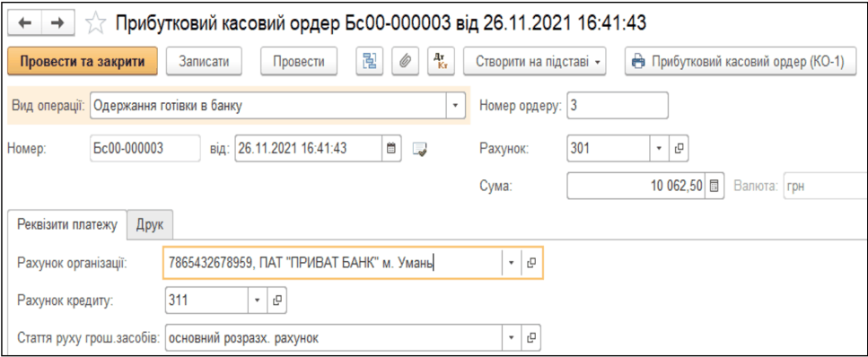Click Вид операції field Одержання готівки в банку

click(268, 105)
